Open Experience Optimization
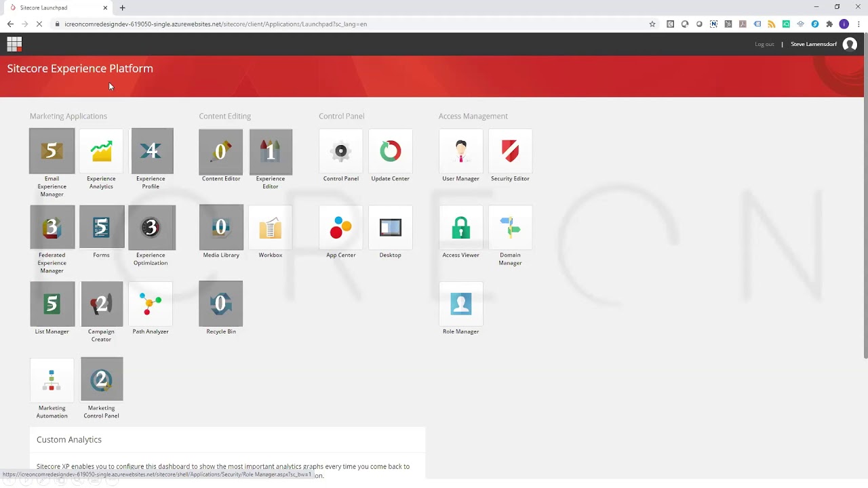This screenshot has height=488, width=868. coord(152,228)
